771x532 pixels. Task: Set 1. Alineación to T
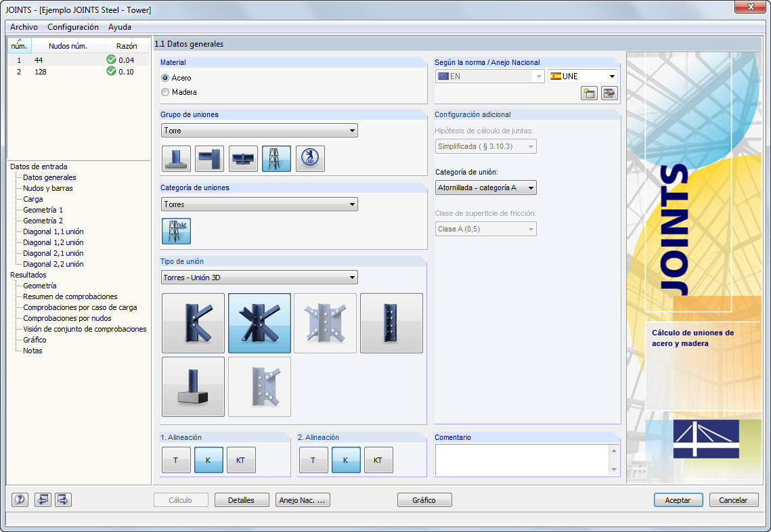(176, 460)
